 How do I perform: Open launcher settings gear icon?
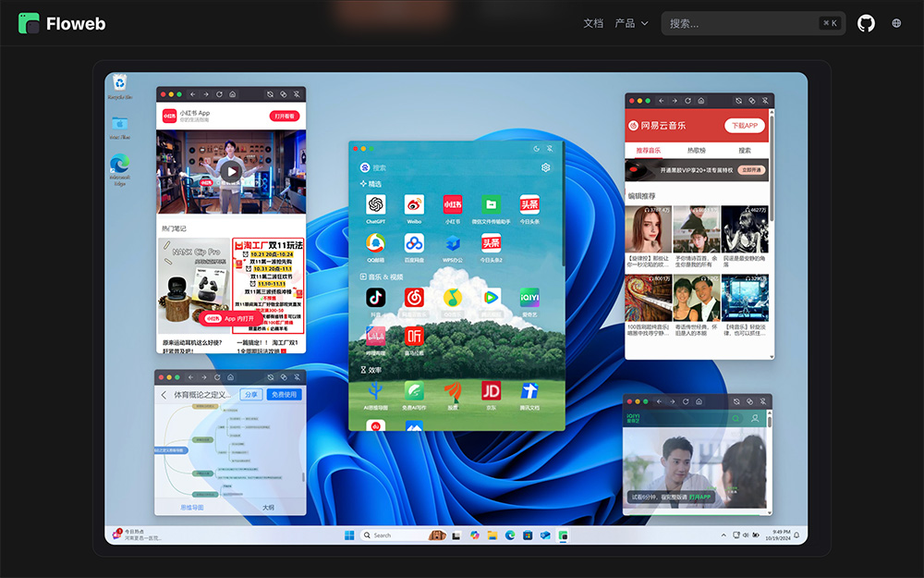(x=546, y=167)
